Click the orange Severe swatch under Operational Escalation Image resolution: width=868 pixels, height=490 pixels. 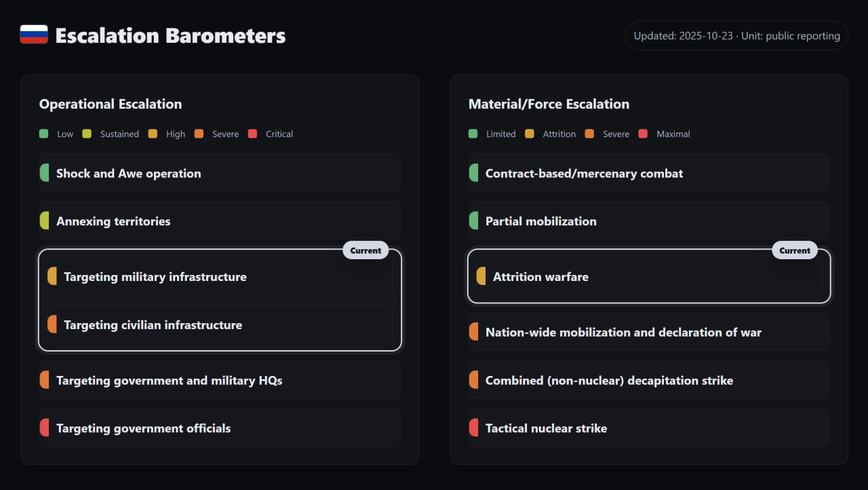199,134
